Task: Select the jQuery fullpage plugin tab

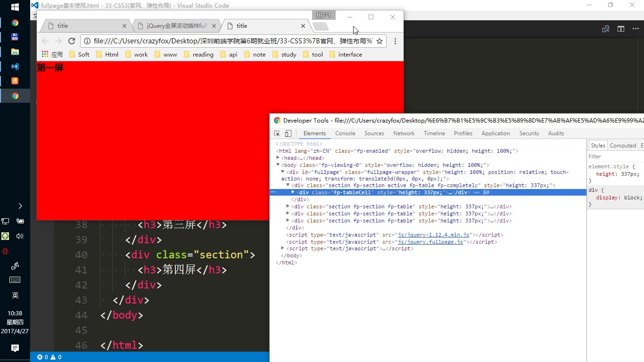Action: point(177,26)
